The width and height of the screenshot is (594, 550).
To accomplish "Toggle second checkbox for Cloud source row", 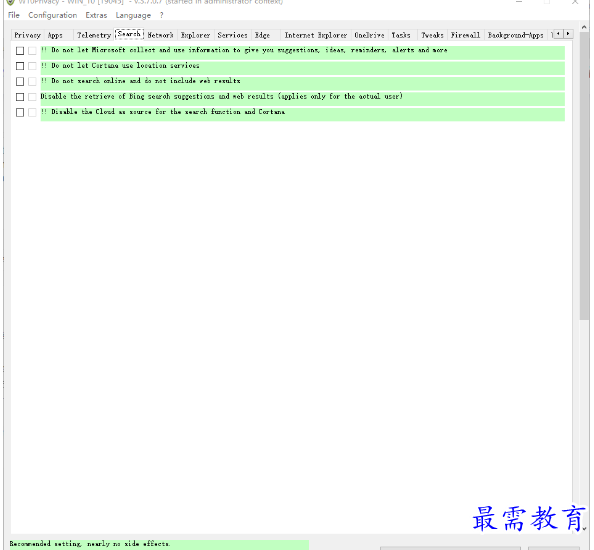I will coord(32,112).
